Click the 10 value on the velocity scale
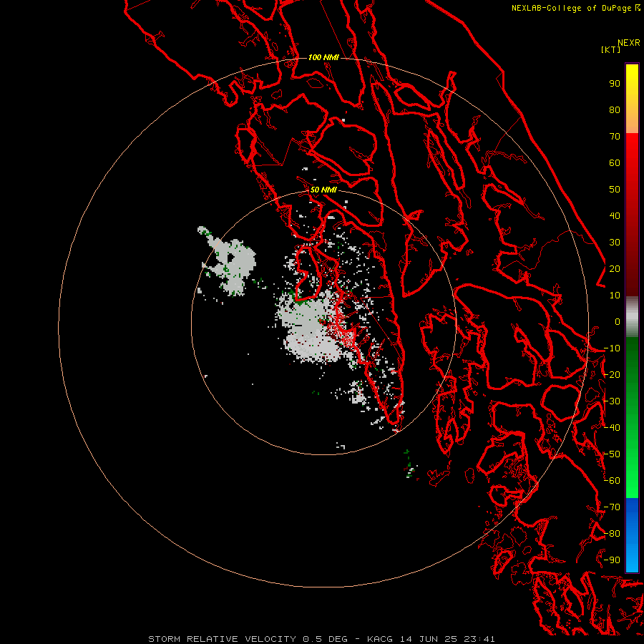 click(615, 296)
